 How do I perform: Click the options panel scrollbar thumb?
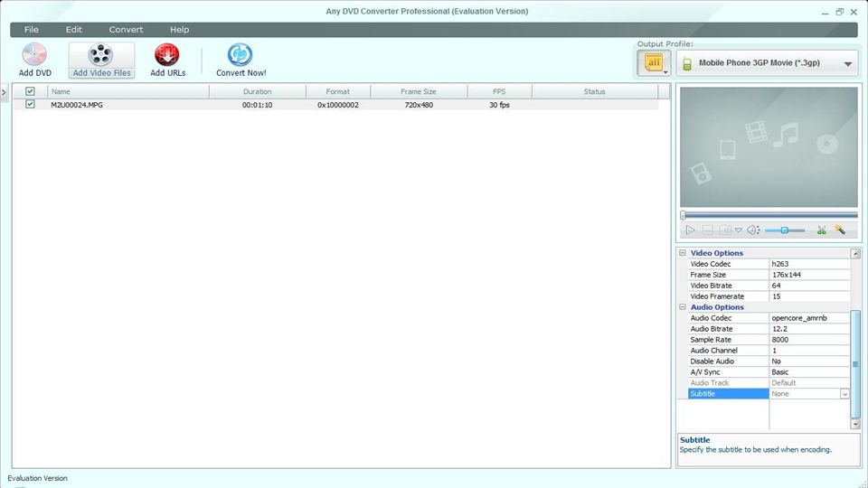pos(855,364)
